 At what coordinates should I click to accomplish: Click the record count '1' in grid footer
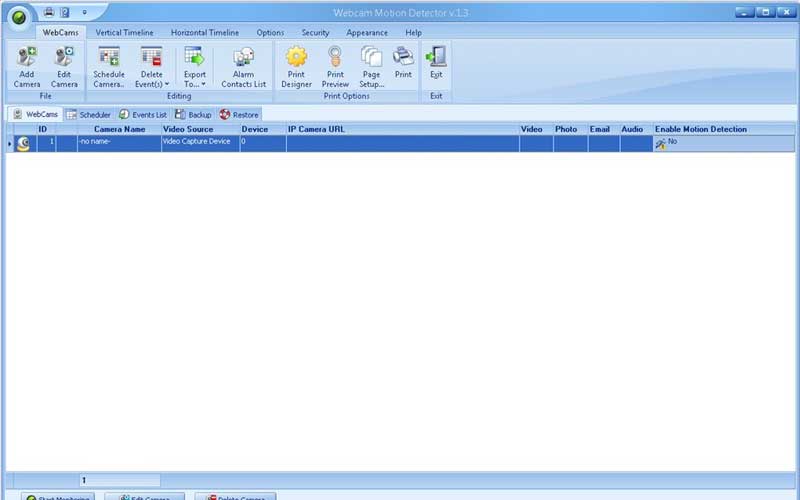tap(120, 480)
